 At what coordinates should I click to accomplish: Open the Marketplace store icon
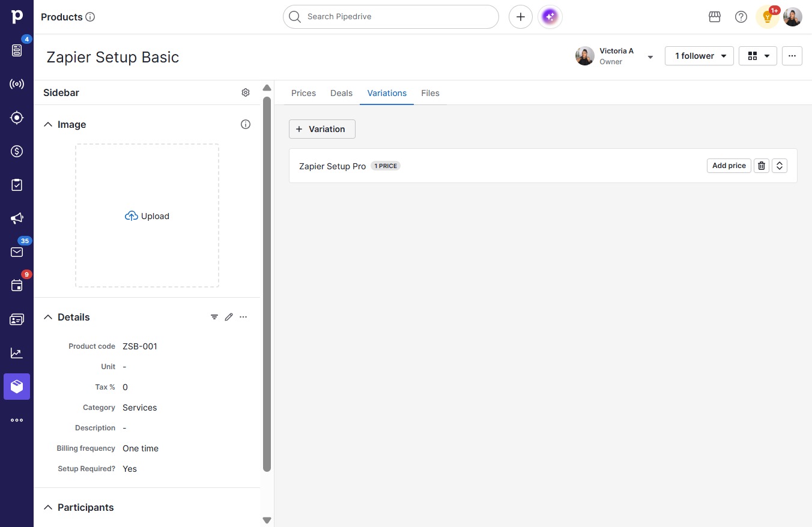pos(715,17)
